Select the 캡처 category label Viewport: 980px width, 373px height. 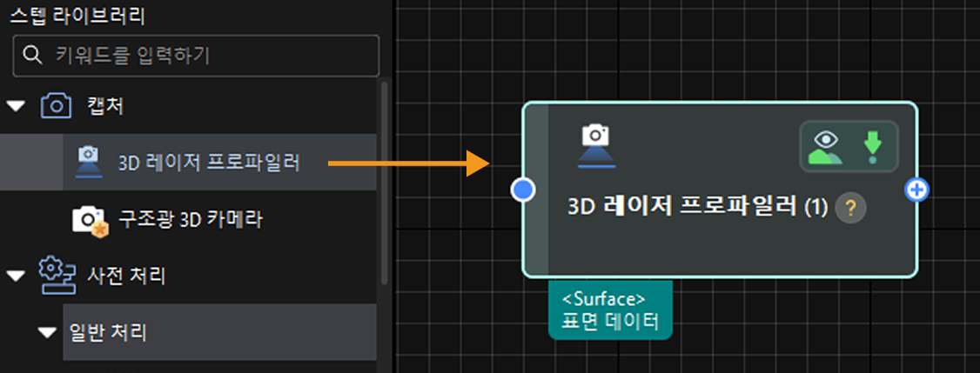105,107
